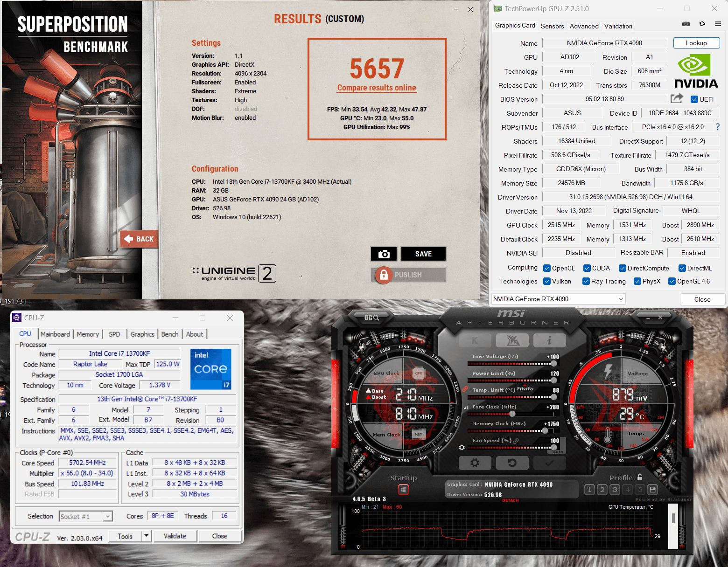Toggle the PhysX checkbox
Image resolution: width=728 pixels, height=567 pixels.
[637, 281]
